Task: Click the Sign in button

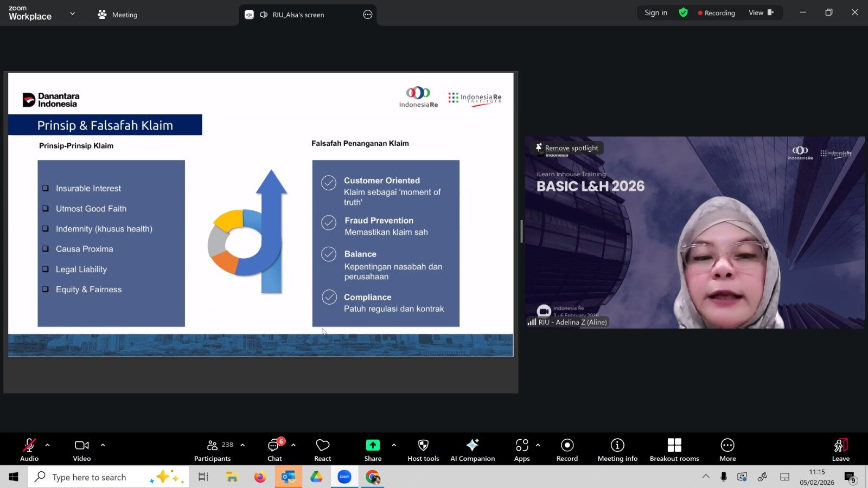Action: point(656,12)
